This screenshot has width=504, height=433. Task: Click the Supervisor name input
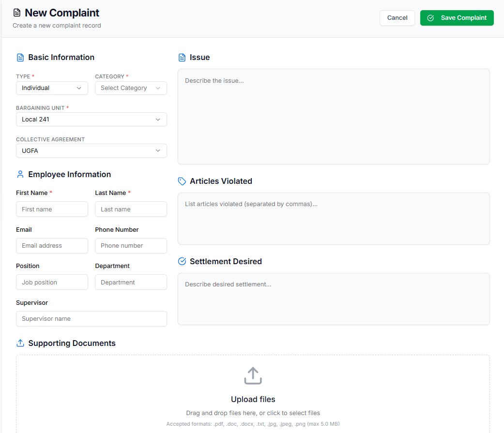tap(91, 319)
